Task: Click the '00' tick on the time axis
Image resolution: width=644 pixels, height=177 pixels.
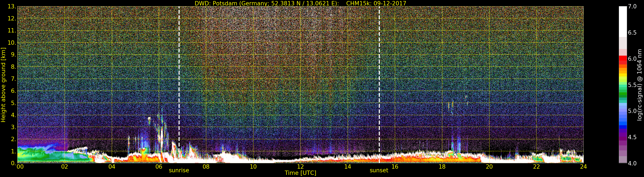Action: [20, 167]
